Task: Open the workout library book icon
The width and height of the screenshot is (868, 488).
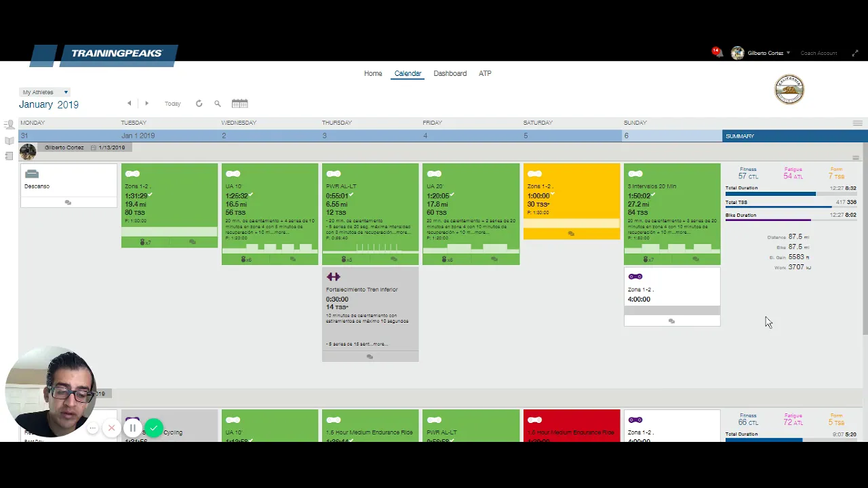Action: coord(9,140)
